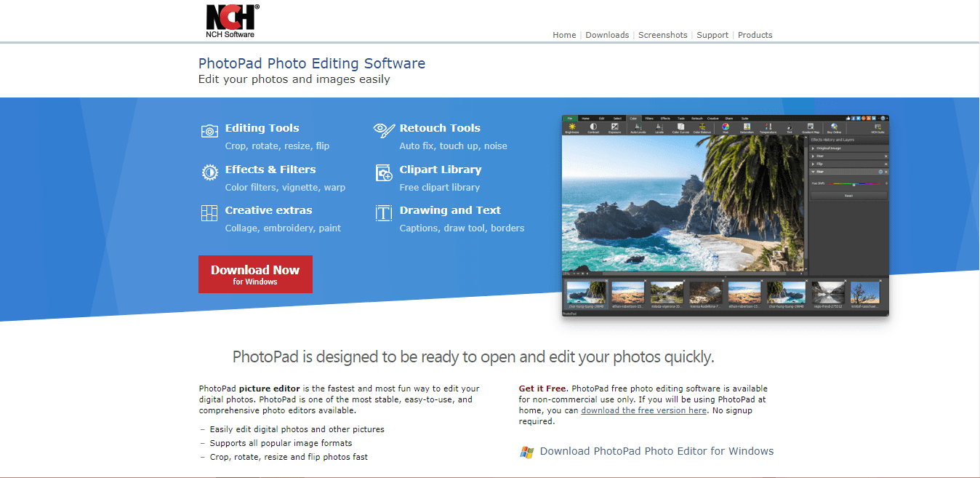Select the Contrast tool in the toolbar

point(593,128)
